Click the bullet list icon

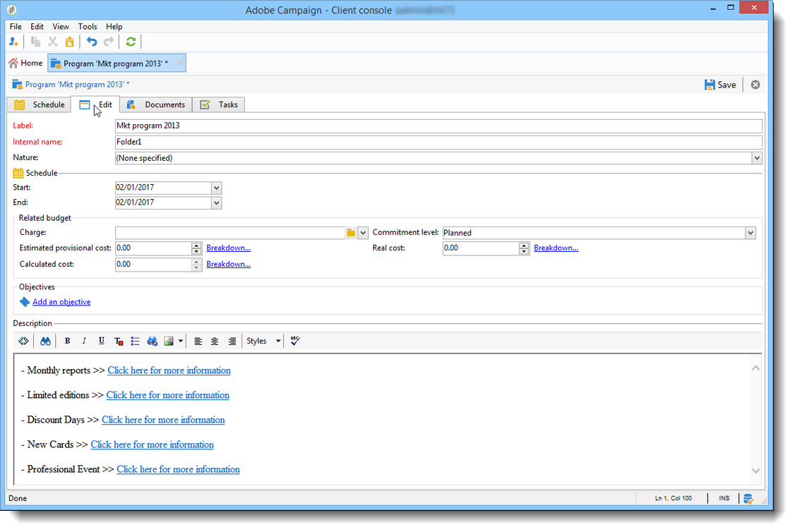tap(135, 341)
